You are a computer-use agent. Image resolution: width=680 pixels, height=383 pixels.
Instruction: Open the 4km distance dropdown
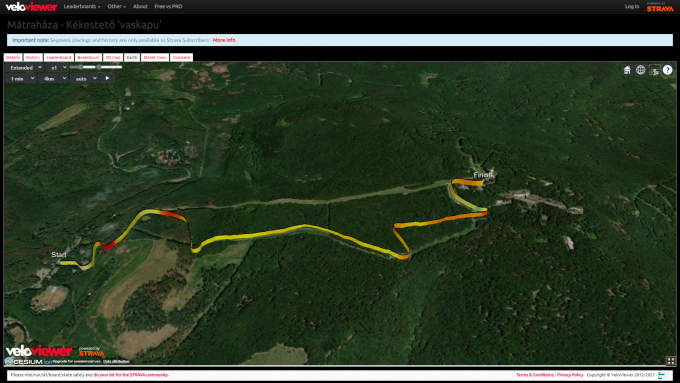(53, 79)
